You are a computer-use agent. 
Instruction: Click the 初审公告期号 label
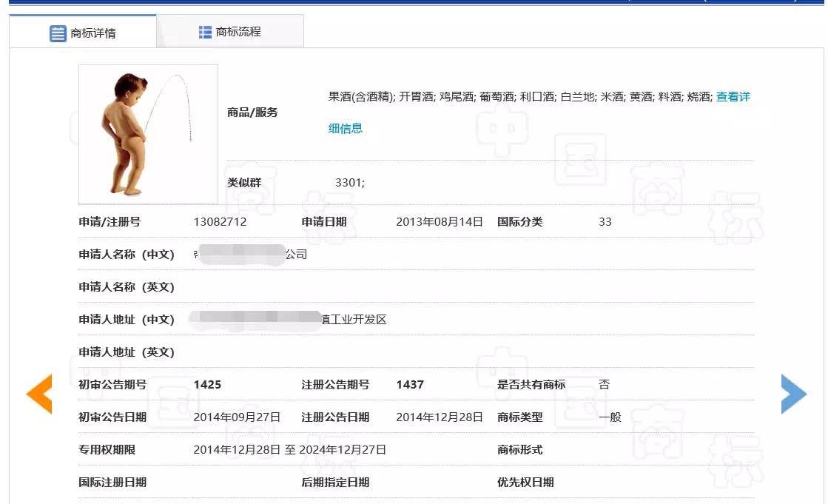[x=112, y=385]
